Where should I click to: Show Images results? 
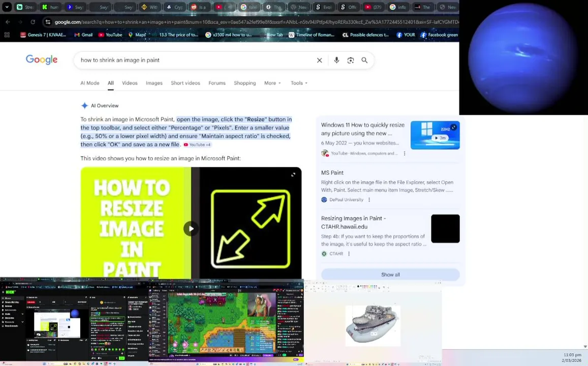(x=154, y=83)
